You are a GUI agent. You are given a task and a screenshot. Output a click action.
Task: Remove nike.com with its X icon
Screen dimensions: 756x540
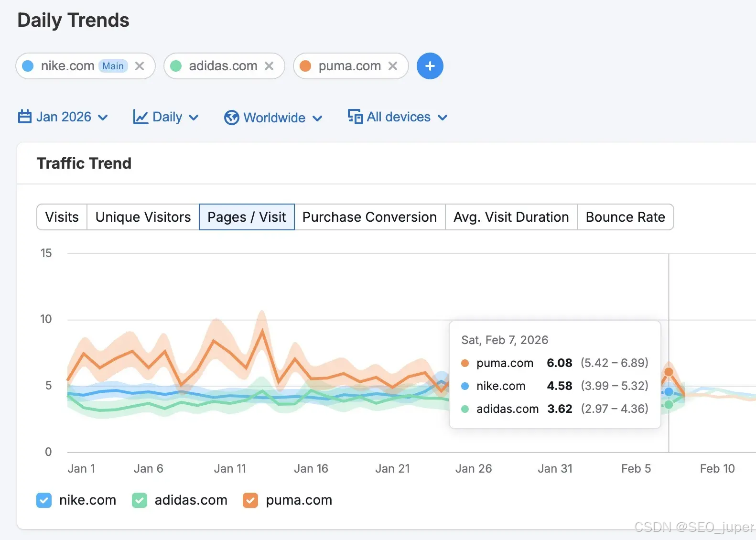[140, 66]
